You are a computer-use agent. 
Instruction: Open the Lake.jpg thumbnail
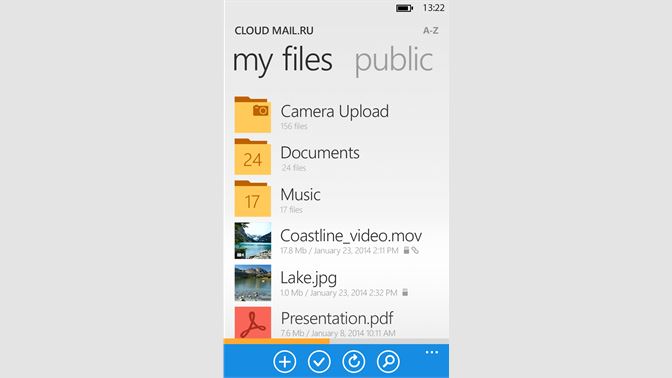tap(253, 282)
